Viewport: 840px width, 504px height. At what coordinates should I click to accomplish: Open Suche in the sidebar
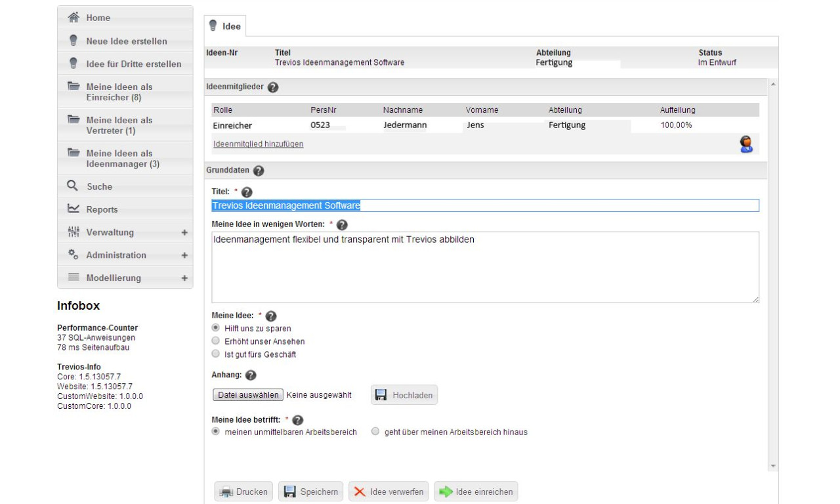point(125,186)
